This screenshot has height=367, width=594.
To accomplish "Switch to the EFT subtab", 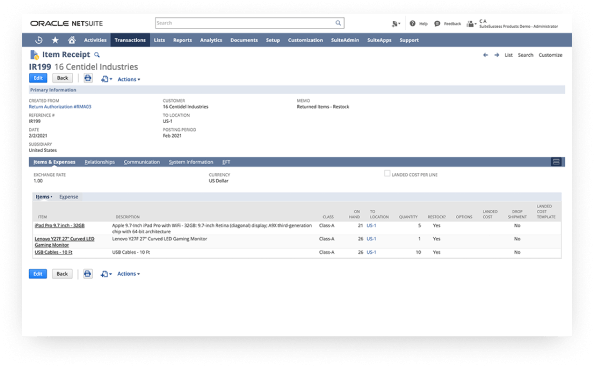I will (x=226, y=162).
